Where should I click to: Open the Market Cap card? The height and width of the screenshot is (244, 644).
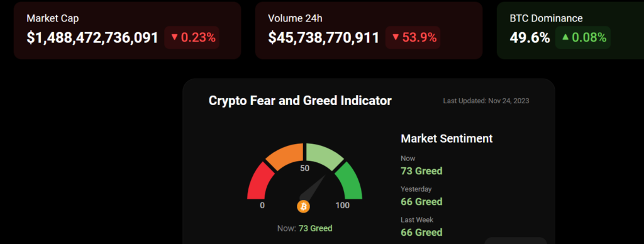pos(127,30)
